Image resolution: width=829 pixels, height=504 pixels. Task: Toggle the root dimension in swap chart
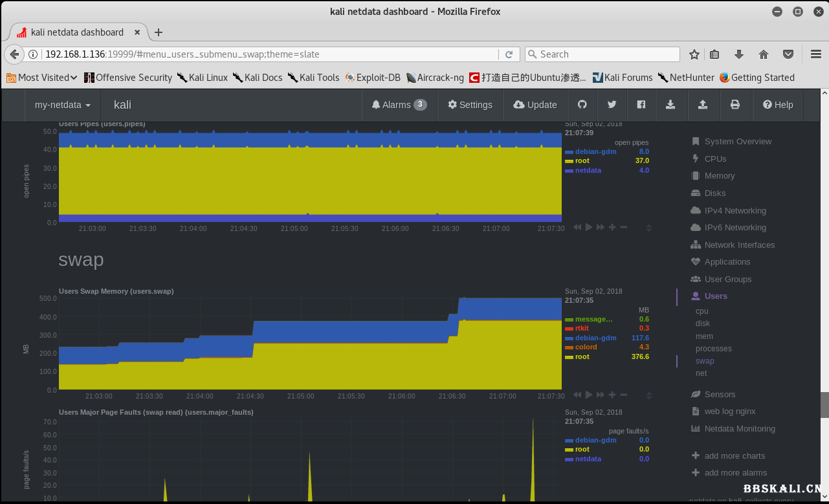coord(582,356)
